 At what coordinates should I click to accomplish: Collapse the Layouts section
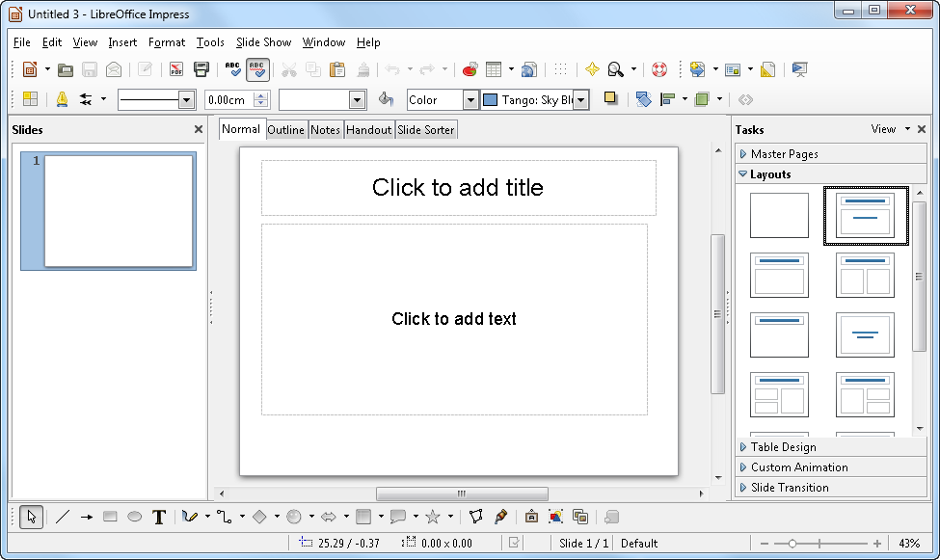(x=831, y=174)
